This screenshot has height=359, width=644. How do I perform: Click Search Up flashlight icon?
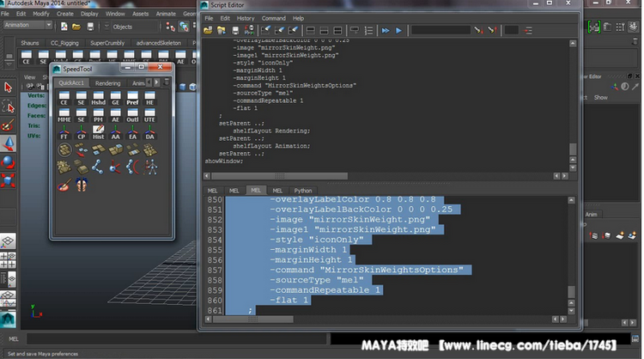[x=492, y=30]
